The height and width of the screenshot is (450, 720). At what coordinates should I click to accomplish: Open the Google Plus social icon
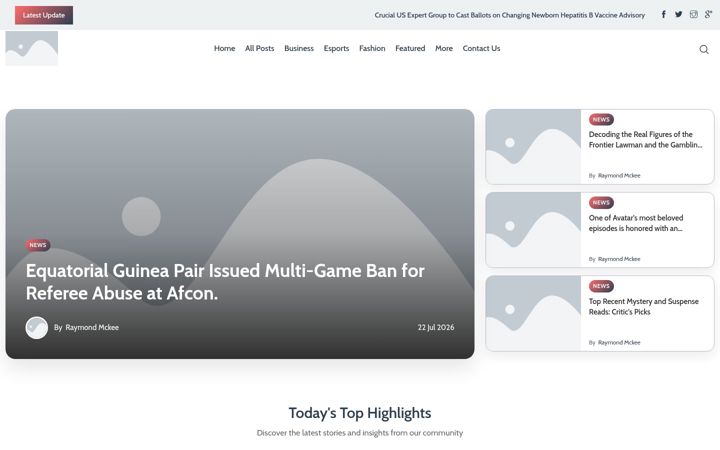click(709, 15)
